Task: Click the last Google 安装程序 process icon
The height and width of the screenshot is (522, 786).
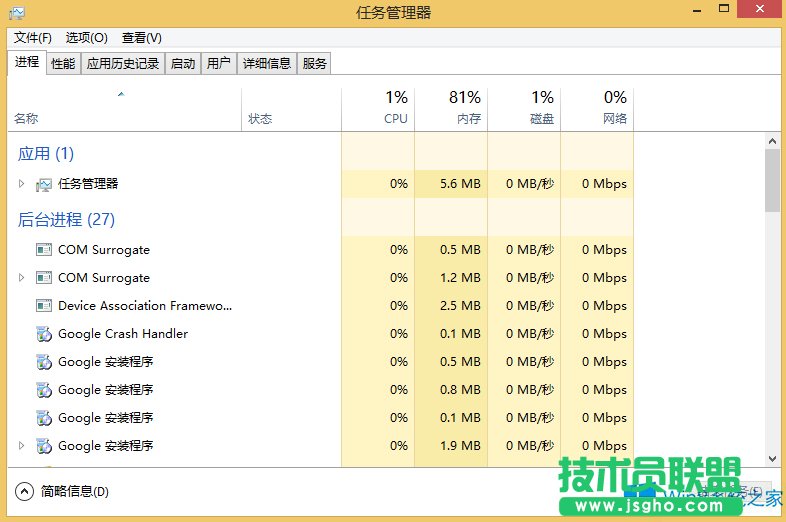Action: [43, 446]
